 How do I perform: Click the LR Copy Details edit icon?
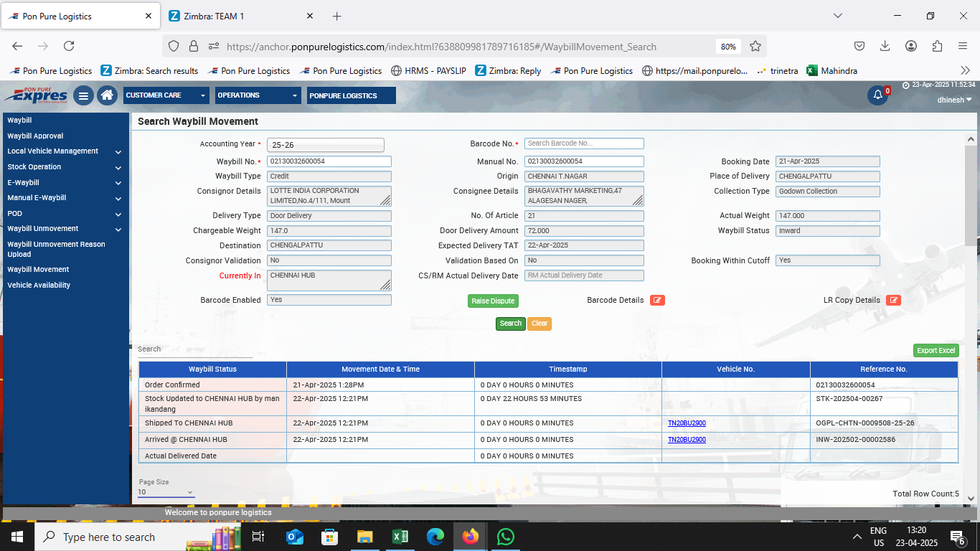coord(893,300)
